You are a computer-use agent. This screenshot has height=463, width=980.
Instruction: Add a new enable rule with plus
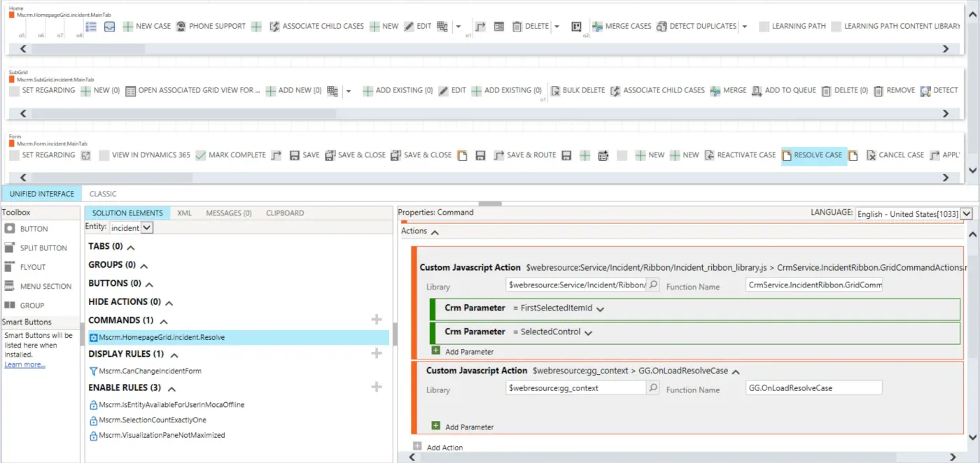(x=377, y=387)
